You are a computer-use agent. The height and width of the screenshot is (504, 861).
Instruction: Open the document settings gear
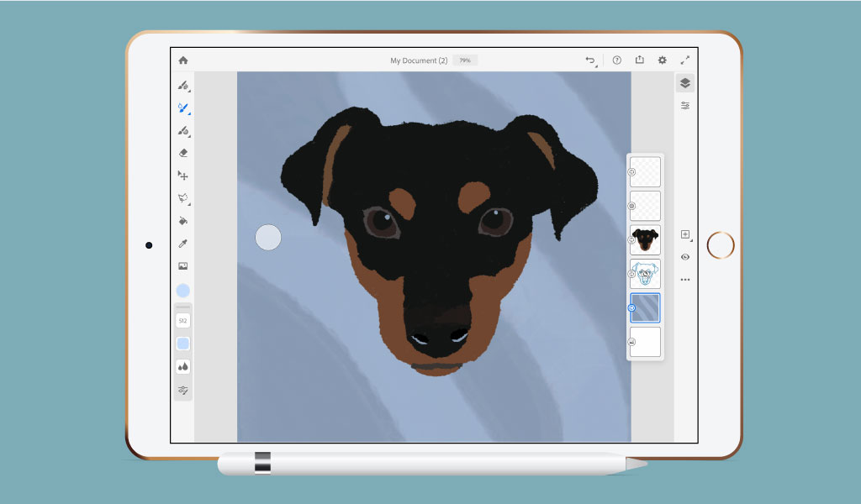click(x=662, y=60)
